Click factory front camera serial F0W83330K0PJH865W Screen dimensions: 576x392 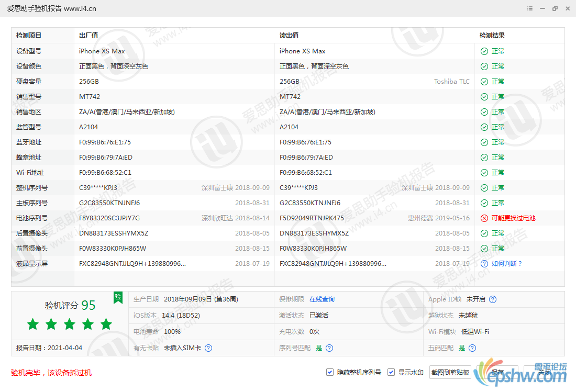pyautogui.click(x=113, y=249)
